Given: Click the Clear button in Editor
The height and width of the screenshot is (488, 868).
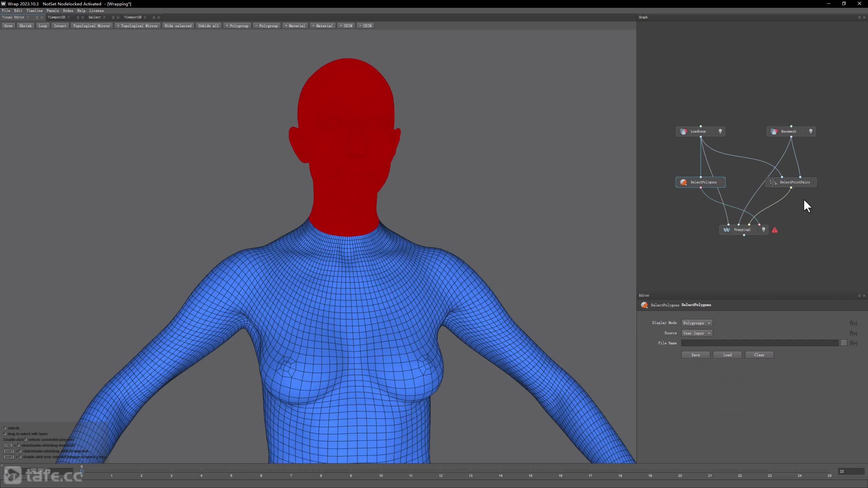Looking at the screenshot, I should point(759,355).
